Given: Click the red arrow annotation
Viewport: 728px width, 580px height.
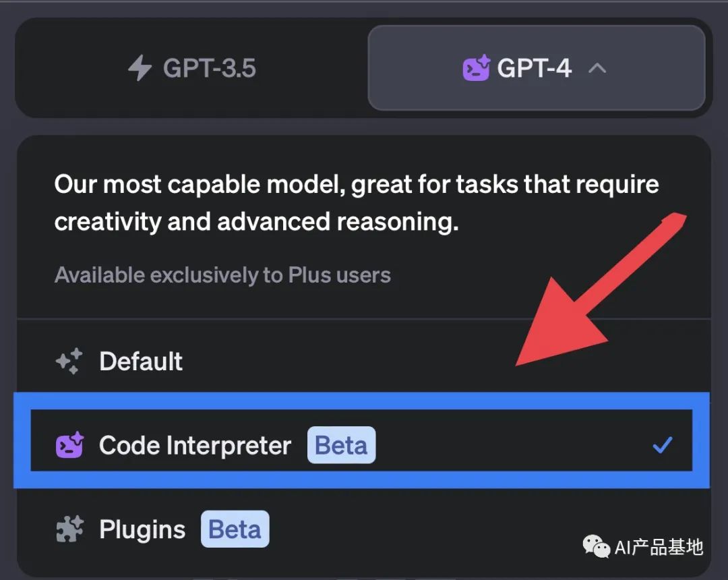Looking at the screenshot, I should click(x=600, y=290).
